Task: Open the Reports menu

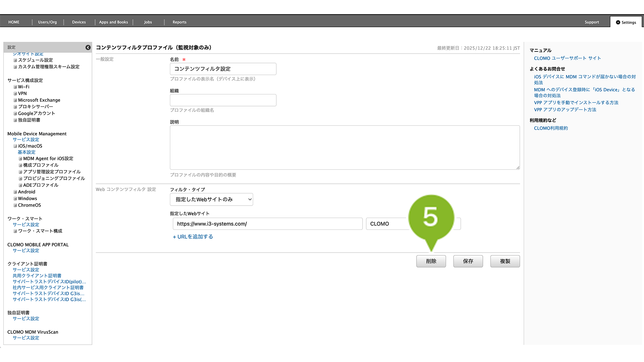Action: click(179, 22)
